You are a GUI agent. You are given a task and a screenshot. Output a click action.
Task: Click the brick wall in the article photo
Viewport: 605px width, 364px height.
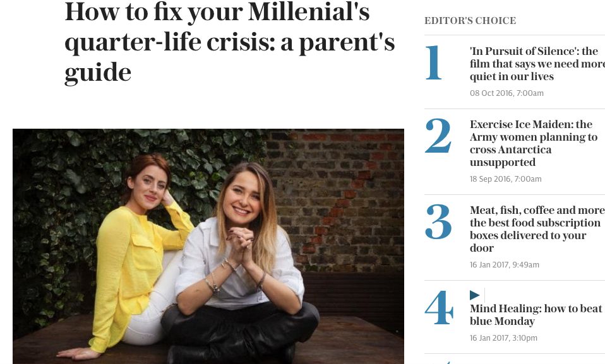pyautogui.click(x=341, y=189)
